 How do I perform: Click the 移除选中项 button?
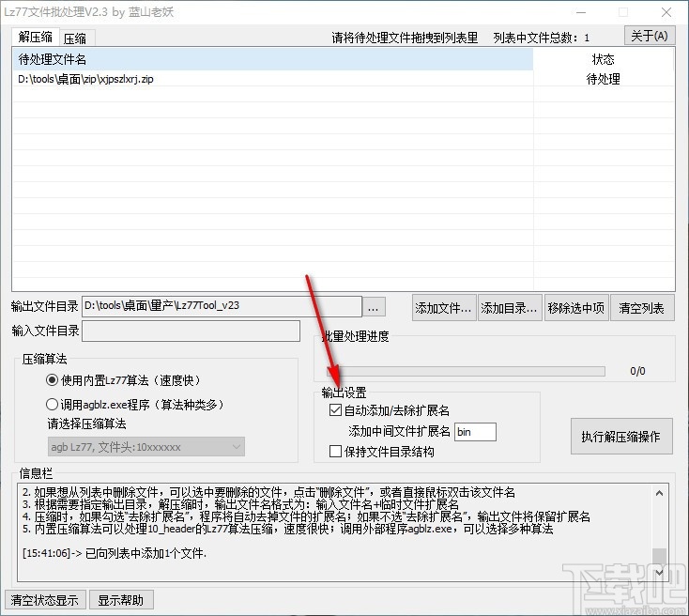[575, 308]
